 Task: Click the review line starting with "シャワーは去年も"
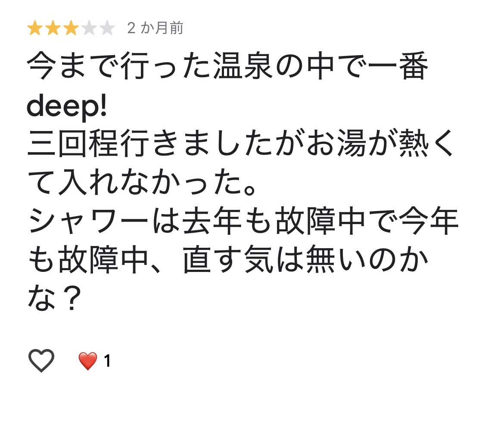click(243, 223)
